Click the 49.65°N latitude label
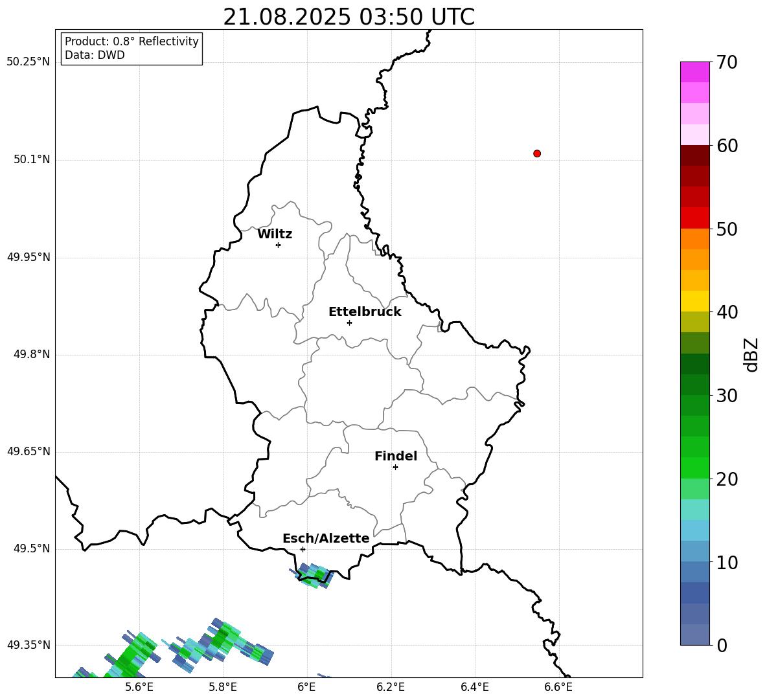 29,451
